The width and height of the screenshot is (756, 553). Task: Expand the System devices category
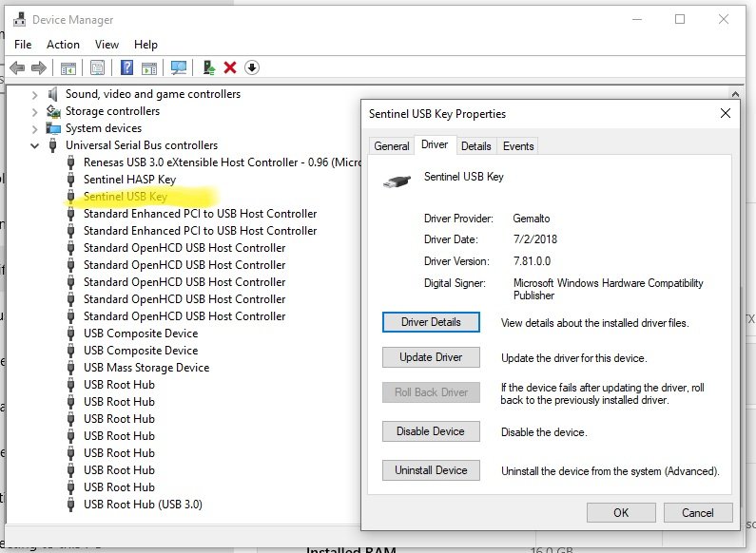[35, 128]
